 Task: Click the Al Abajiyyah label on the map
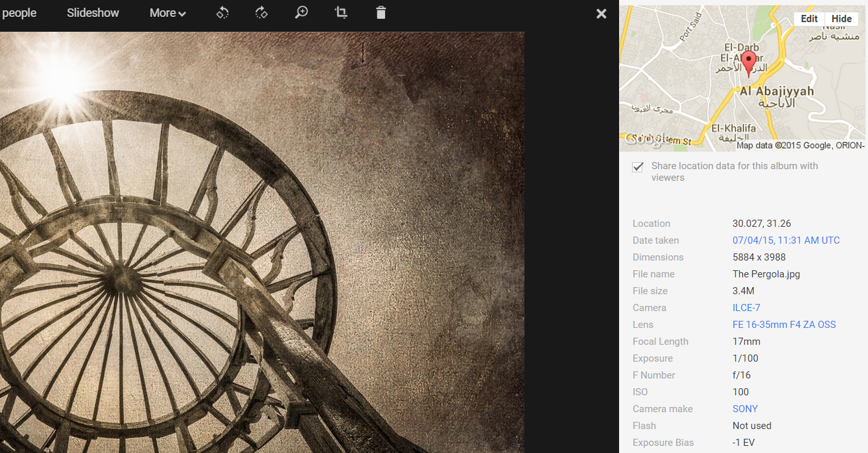click(x=777, y=92)
